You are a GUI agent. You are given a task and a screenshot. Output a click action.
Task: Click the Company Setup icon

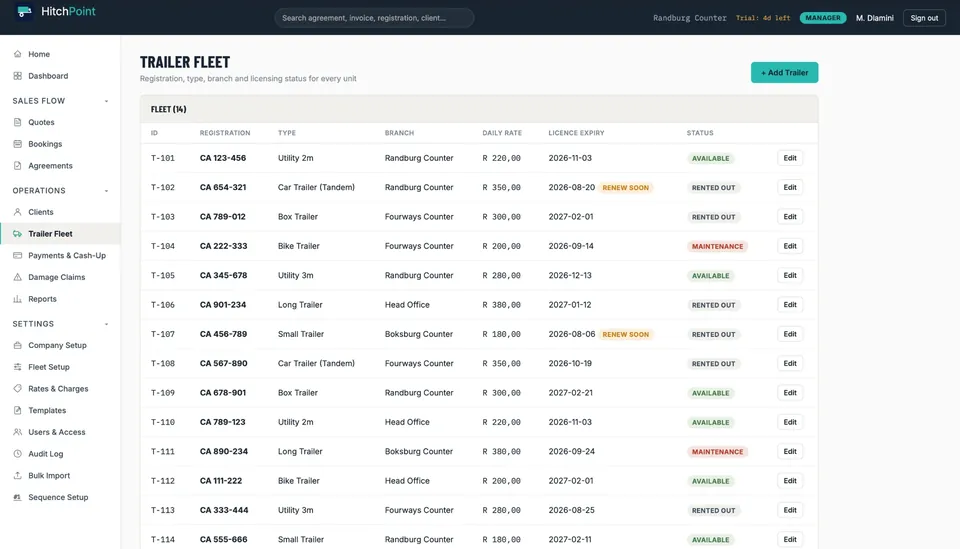click(17, 345)
